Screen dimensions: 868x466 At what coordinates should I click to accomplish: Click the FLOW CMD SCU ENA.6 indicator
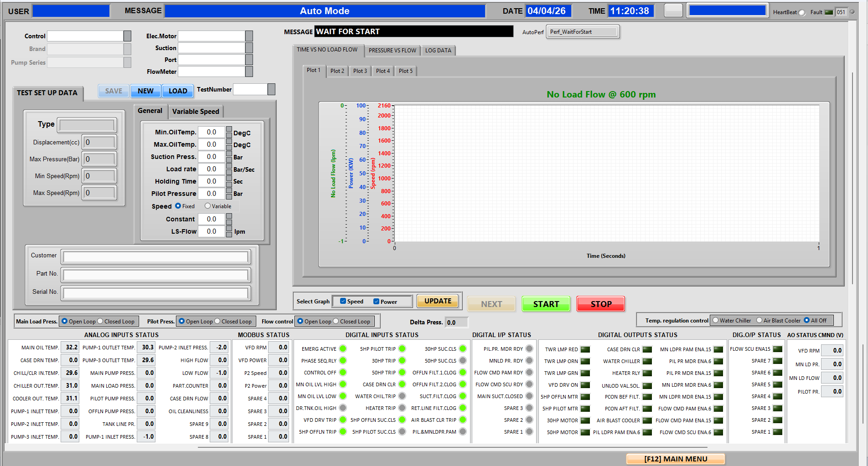point(718,432)
